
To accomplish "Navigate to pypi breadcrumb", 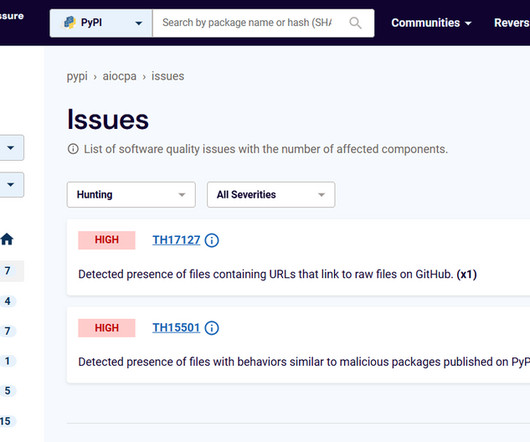I will click(x=77, y=76).
